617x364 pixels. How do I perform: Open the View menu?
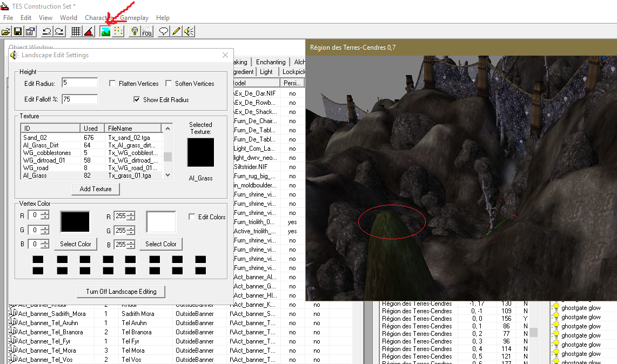point(45,18)
